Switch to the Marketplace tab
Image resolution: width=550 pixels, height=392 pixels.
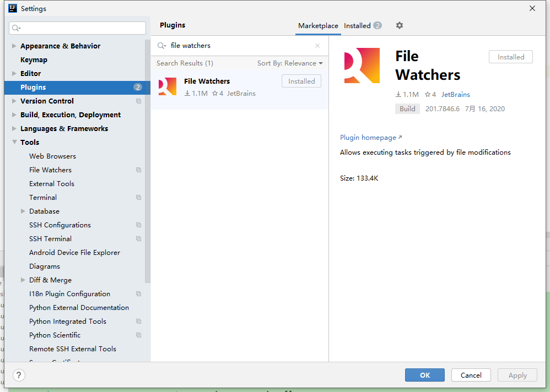318,25
